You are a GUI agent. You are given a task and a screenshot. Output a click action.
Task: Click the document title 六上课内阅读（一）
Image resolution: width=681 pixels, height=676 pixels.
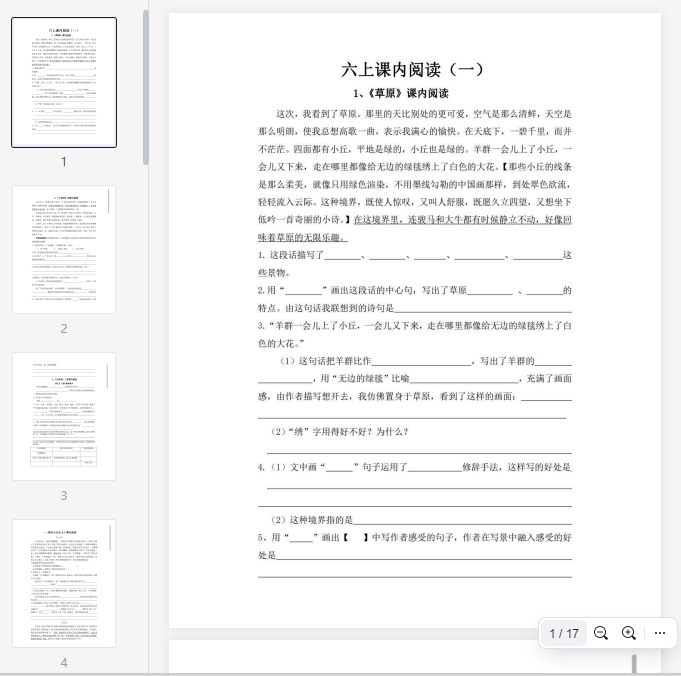pos(412,69)
